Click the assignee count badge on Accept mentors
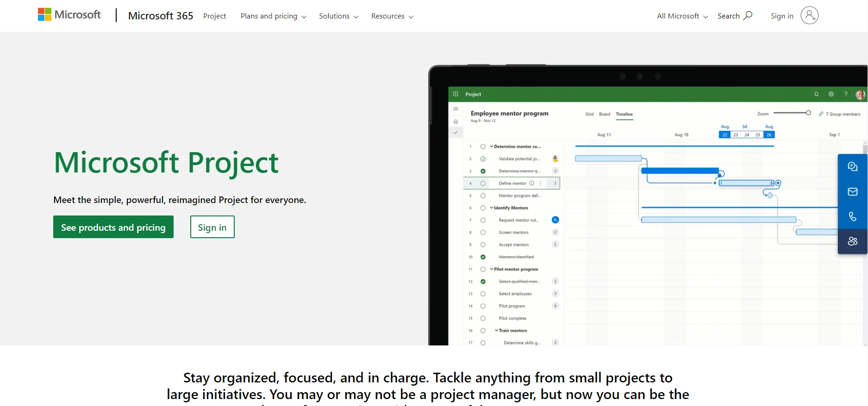868x406 pixels. pyautogui.click(x=556, y=244)
